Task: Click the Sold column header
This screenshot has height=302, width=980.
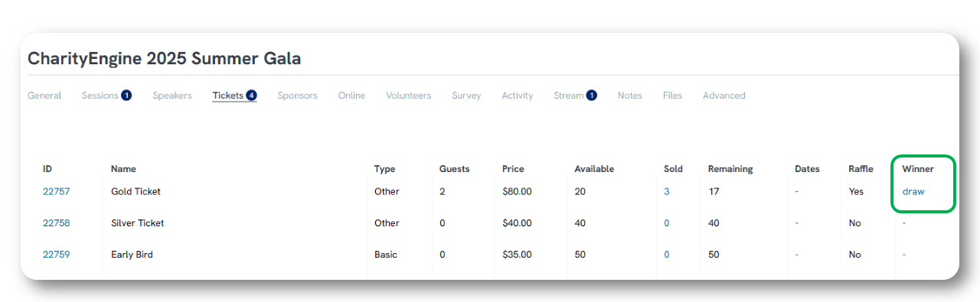Action: 673,169
